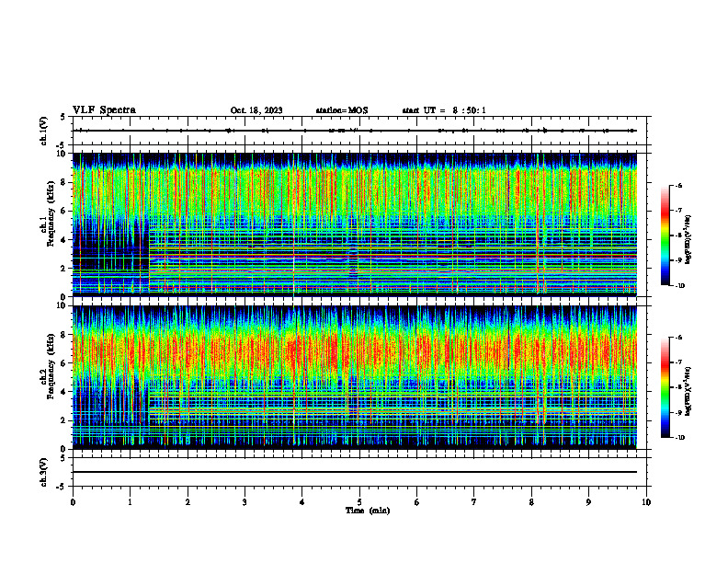Click the station=MOS label
Image resolution: width=728 pixels, height=563 pixels.
[342, 110]
